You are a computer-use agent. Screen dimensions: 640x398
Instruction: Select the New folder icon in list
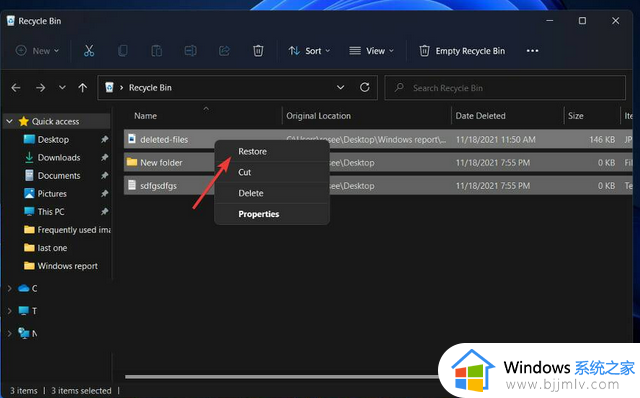pos(131,162)
